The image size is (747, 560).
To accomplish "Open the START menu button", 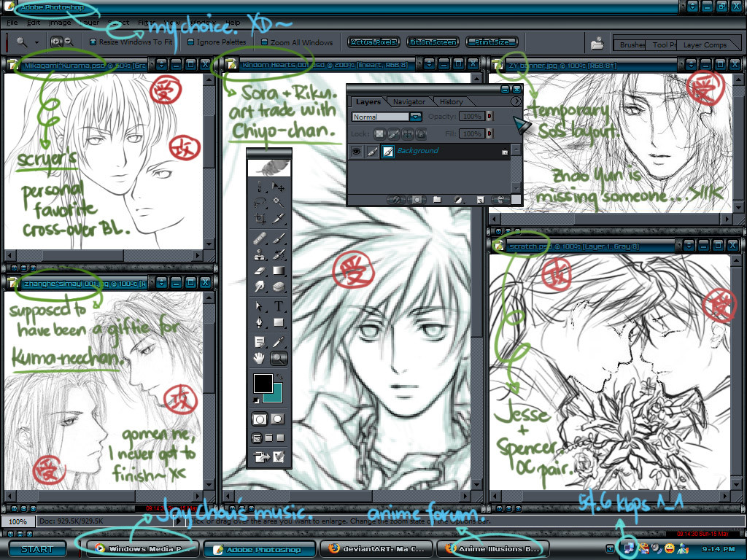I will tap(37, 549).
